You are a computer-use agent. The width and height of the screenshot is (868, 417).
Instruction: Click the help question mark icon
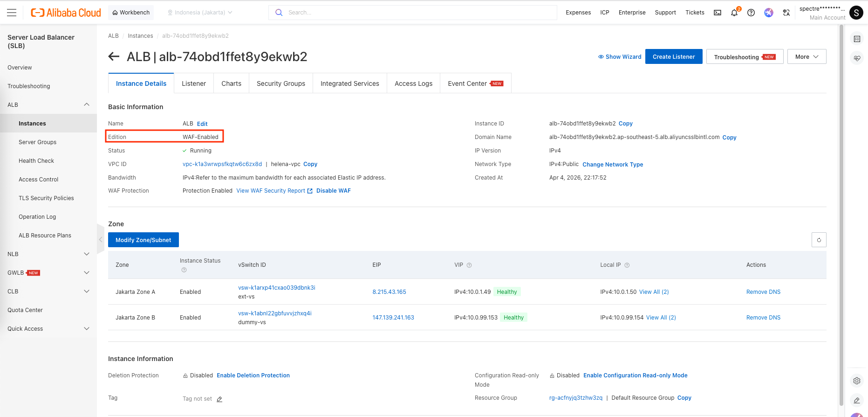click(751, 13)
